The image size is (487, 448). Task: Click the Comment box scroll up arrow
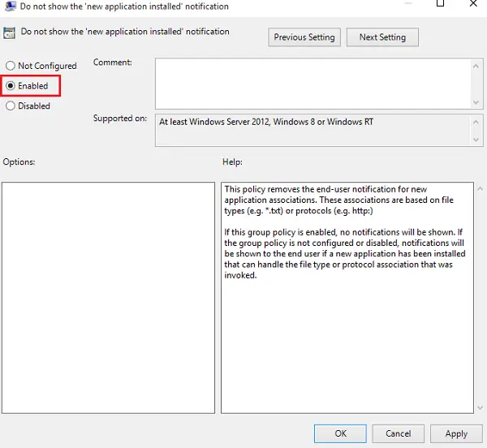point(476,66)
